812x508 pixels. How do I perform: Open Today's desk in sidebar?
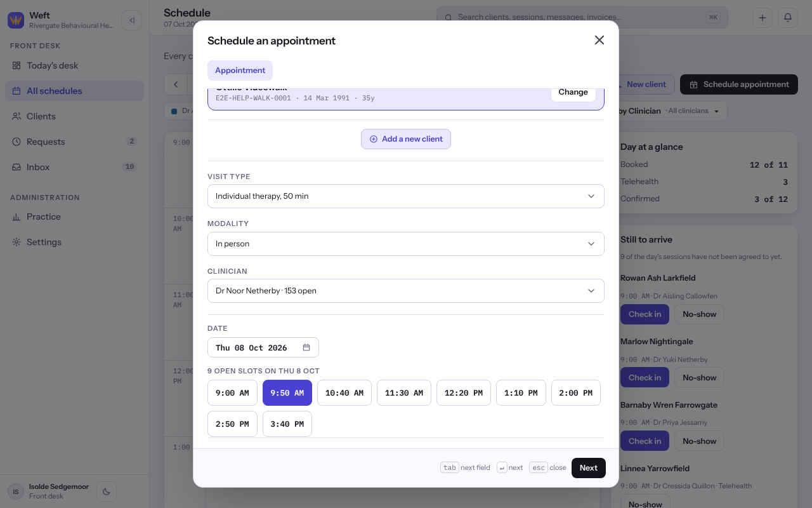coord(75,65)
